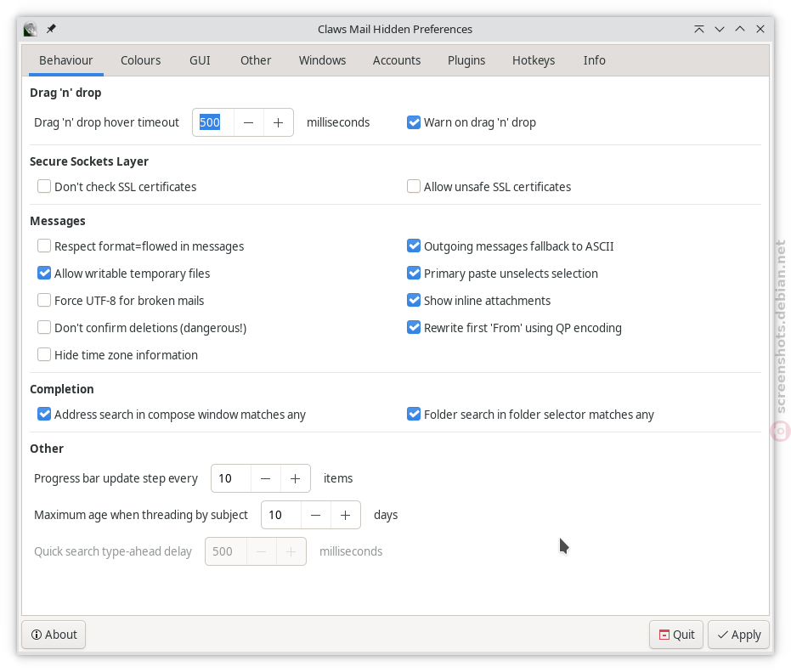Viewport: 791px width, 672px height.
Task: Switch to the Other tab
Action: pos(256,60)
